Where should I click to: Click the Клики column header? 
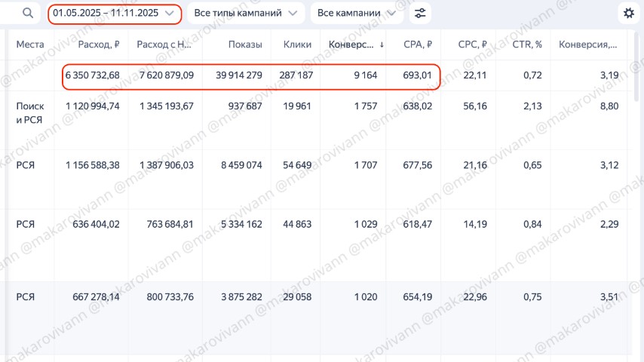click(297, 44)
